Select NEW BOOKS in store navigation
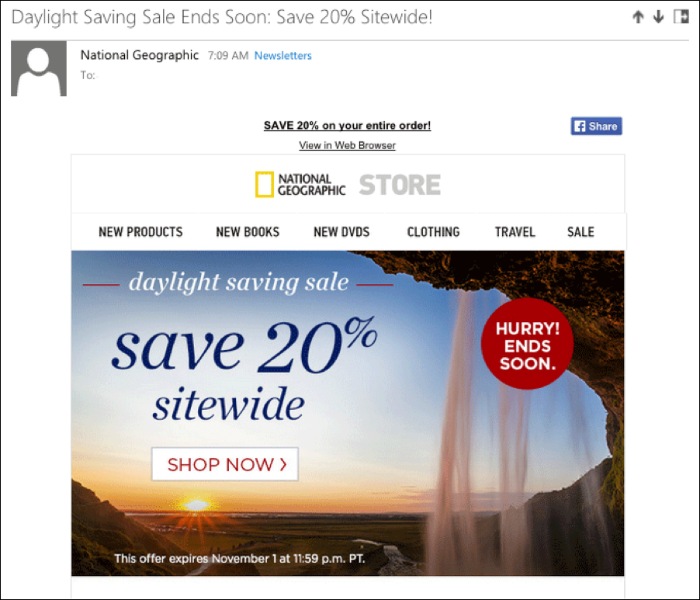 (x=248, y=232)
